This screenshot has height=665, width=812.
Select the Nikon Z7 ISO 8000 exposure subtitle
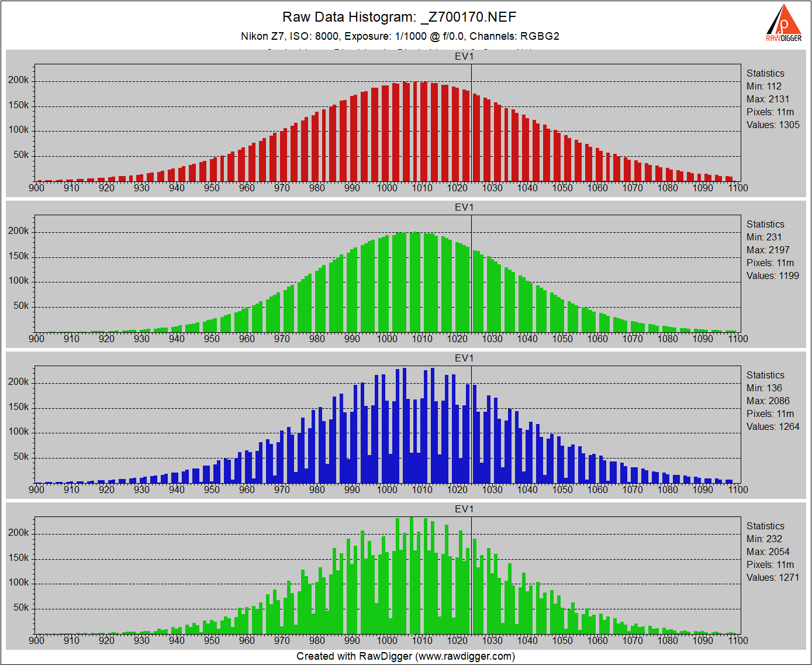400,36
